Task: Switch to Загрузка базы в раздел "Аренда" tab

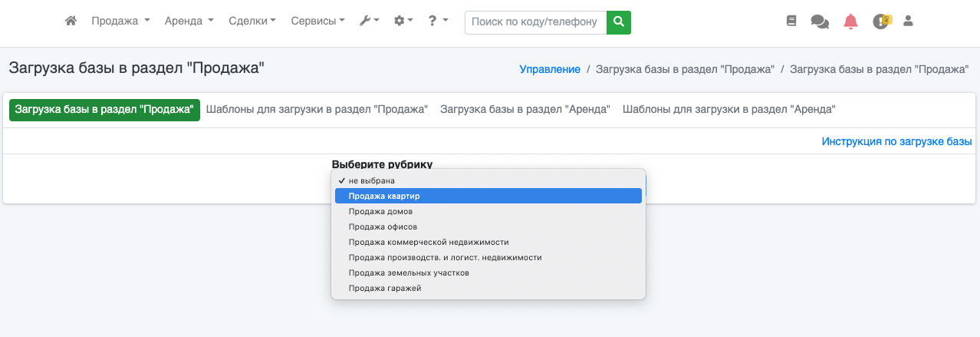Action: [525, 110]
